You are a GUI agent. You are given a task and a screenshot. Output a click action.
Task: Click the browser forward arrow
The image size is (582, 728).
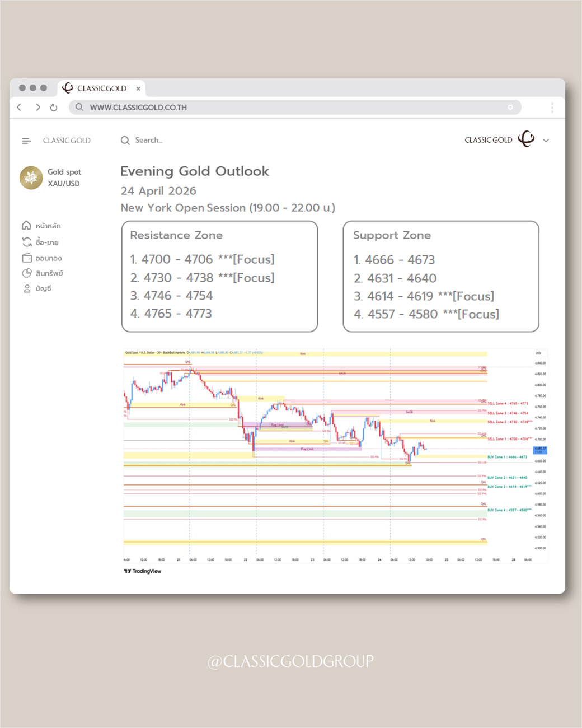pos(37,107)
